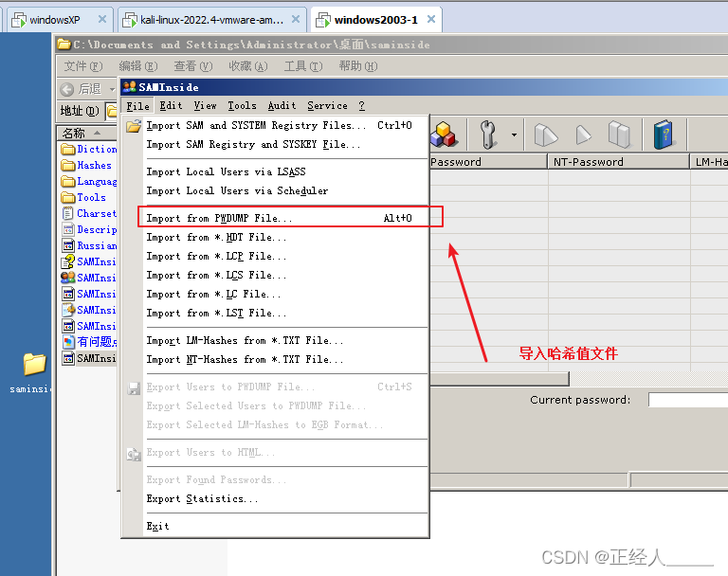
Task: Click the greyed double-page book toolbar icon
Action: (619, 135)
